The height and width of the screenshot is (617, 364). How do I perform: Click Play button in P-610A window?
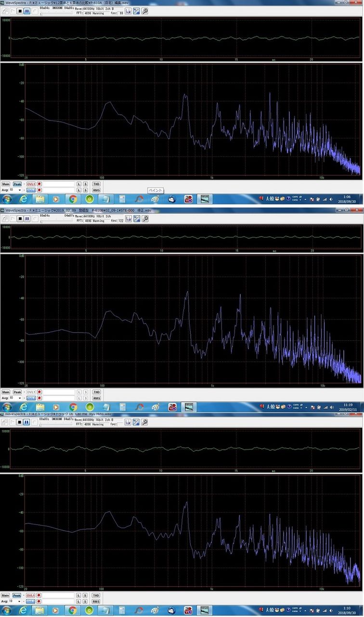click(x=13, y=11)
